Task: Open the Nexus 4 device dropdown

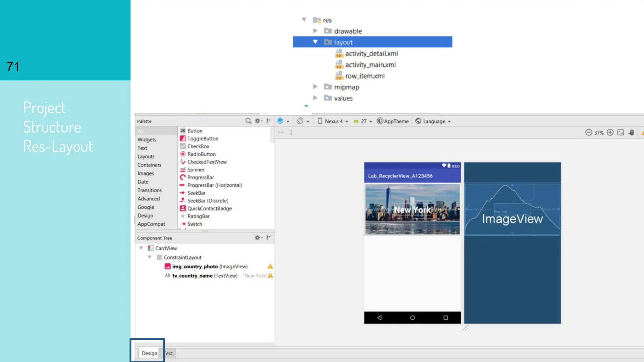Action: point(333,121)
